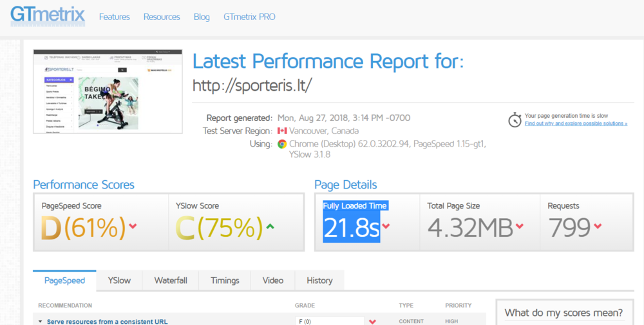Click the HIGH priority cell
This screenshot has width=644, height=325.
tap(451, 322)
